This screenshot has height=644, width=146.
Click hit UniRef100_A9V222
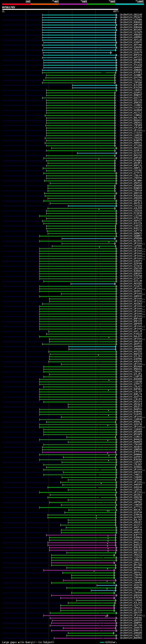pos(131,148)
